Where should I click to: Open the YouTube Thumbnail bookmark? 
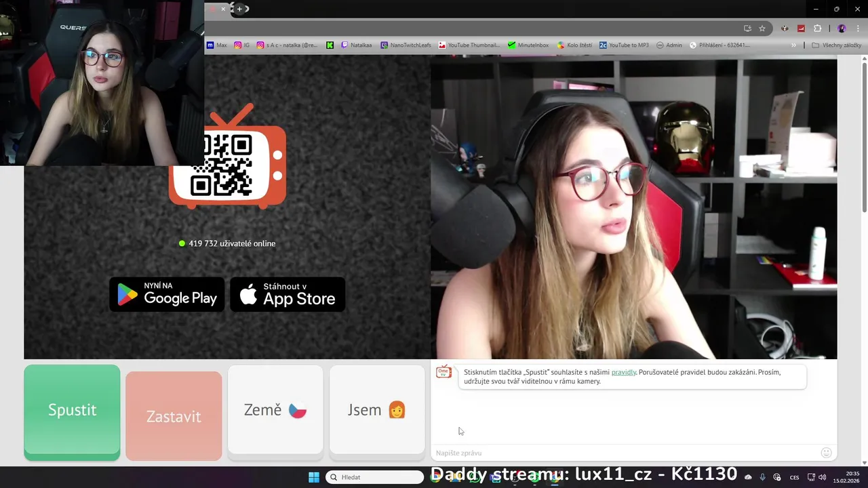tap(469, 45)
